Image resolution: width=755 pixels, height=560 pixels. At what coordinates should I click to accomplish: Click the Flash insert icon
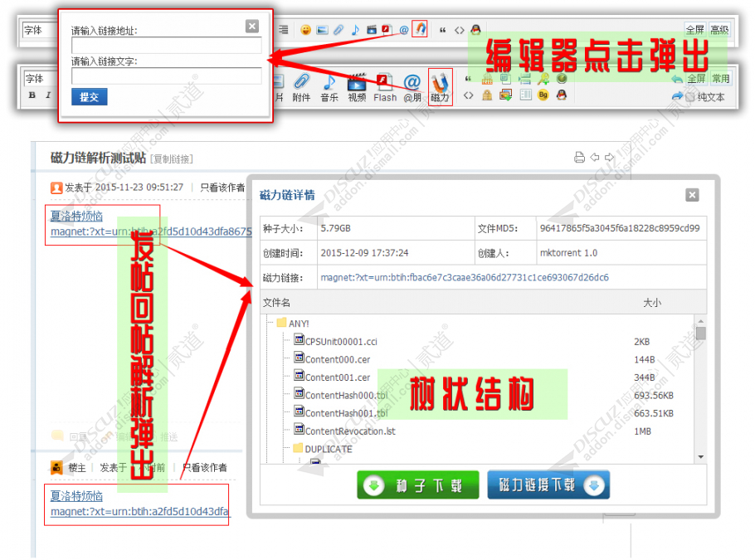384,85
